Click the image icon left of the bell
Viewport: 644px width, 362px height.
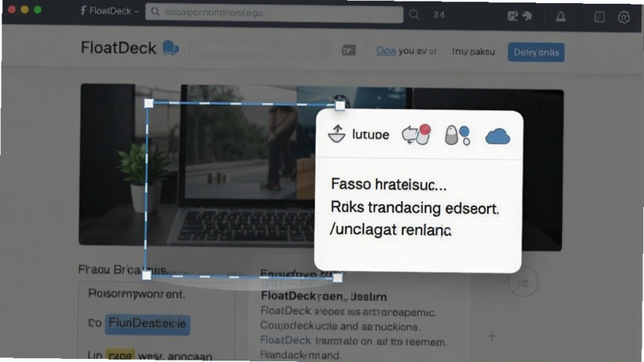click(x=513, y=16)
